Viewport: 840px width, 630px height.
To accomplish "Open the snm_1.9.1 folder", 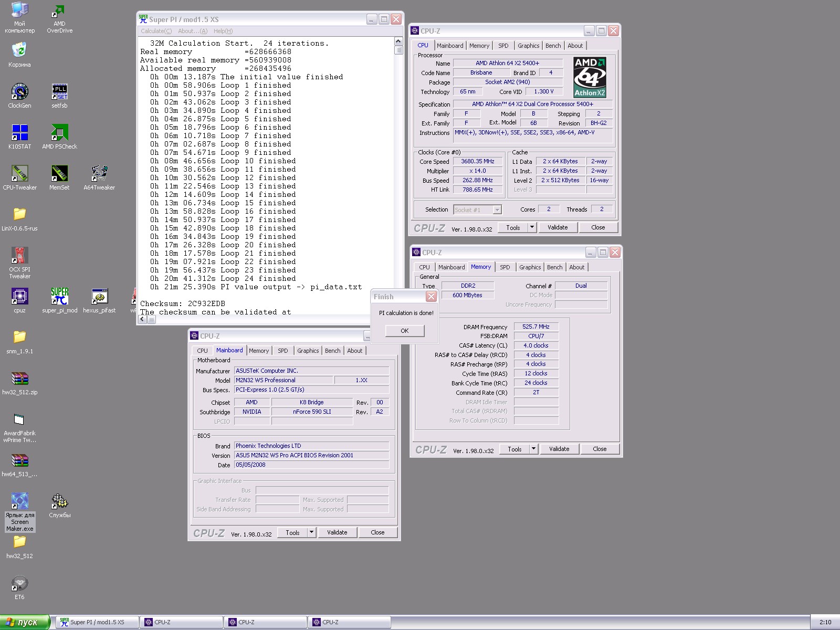I will tap(19, 342).
